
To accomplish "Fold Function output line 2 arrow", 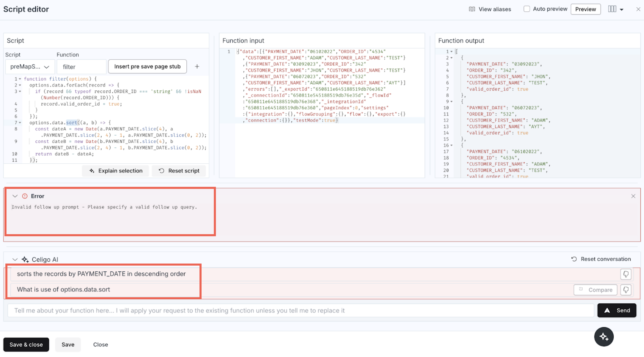I will [x=451, y=58].
